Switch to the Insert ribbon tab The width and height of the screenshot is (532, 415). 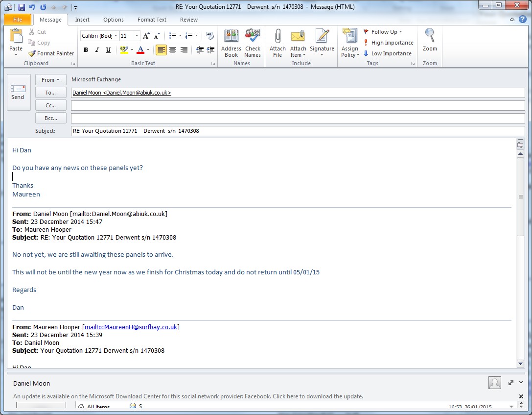pos(82,20)
